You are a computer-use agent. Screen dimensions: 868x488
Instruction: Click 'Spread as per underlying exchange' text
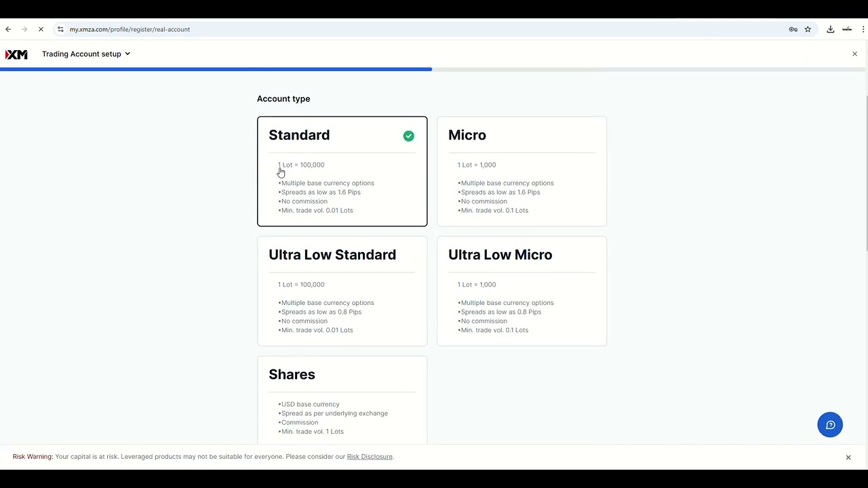coord(334,413)
